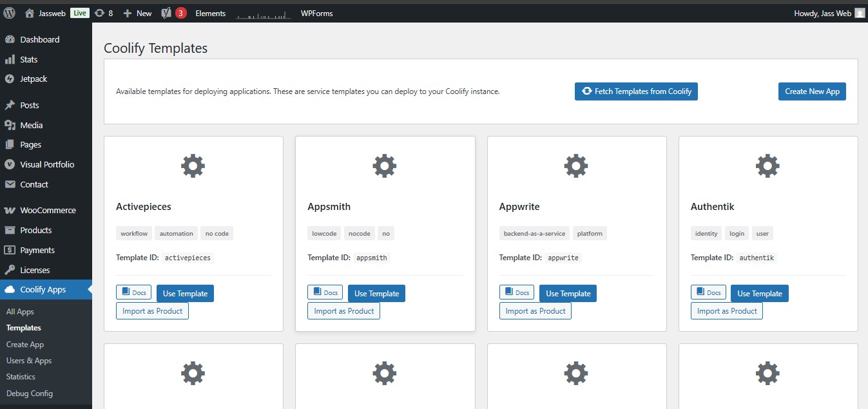Click the 'lowcode' tag on Appsmith
Viewport: 868px width, 409px height.
[324, 234]
